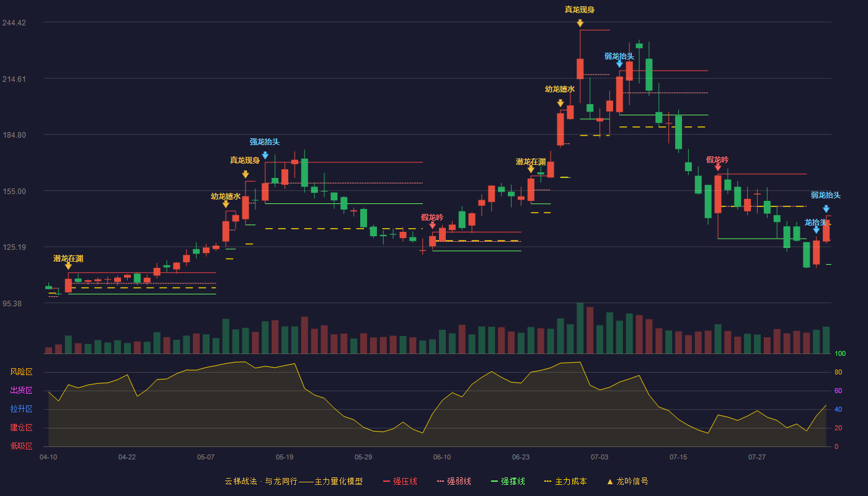This screenshot has width=868, height=496.
Task: Select the magenta 60 indicator axis value
Action: click(x=838, y=391)
